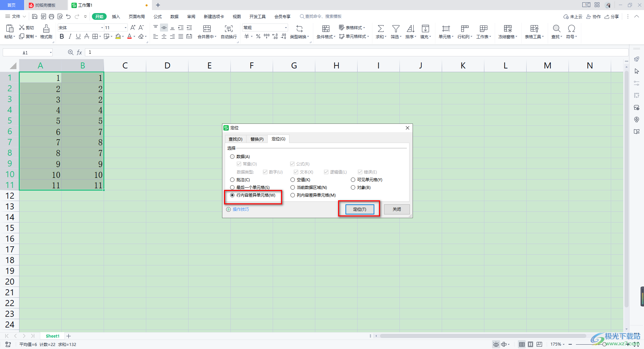The height and width of the screenshot is (349, 644).
Task: Open the Insert ribbon tab
Action: coord(116,16)
